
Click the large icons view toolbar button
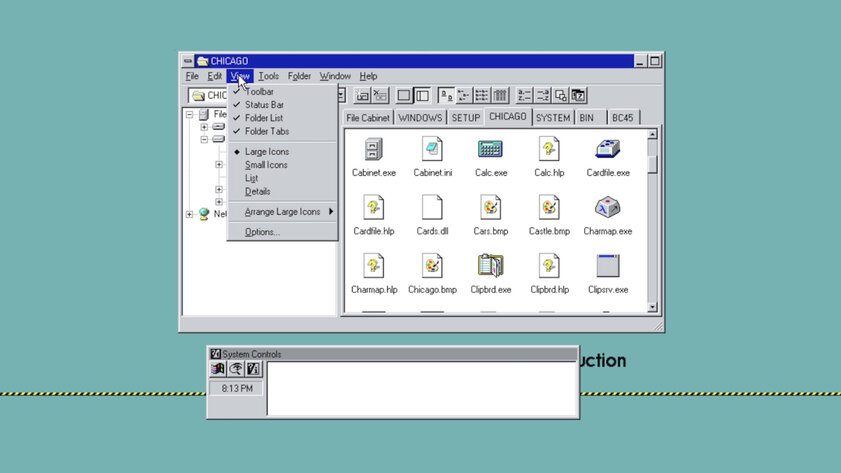point(446,95)
